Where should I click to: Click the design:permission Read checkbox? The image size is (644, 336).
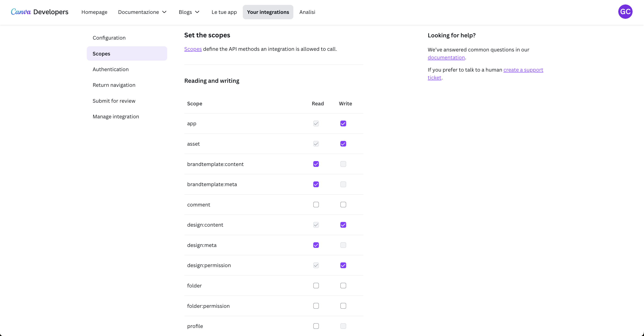click(x=316, y=265)
